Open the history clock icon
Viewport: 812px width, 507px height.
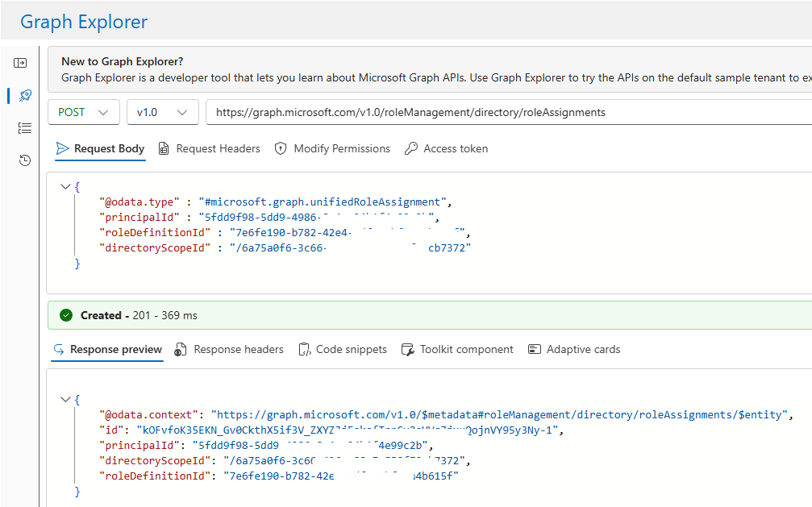point(24,160)
